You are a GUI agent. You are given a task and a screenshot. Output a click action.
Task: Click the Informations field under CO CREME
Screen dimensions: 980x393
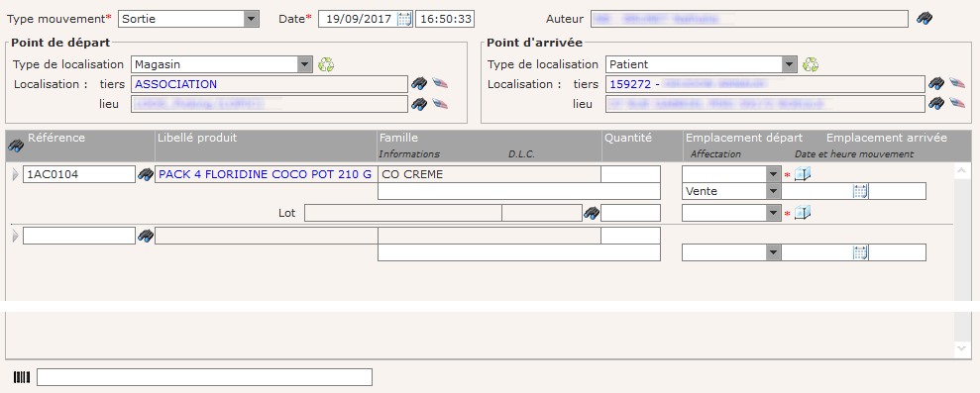tap(519, 191)
